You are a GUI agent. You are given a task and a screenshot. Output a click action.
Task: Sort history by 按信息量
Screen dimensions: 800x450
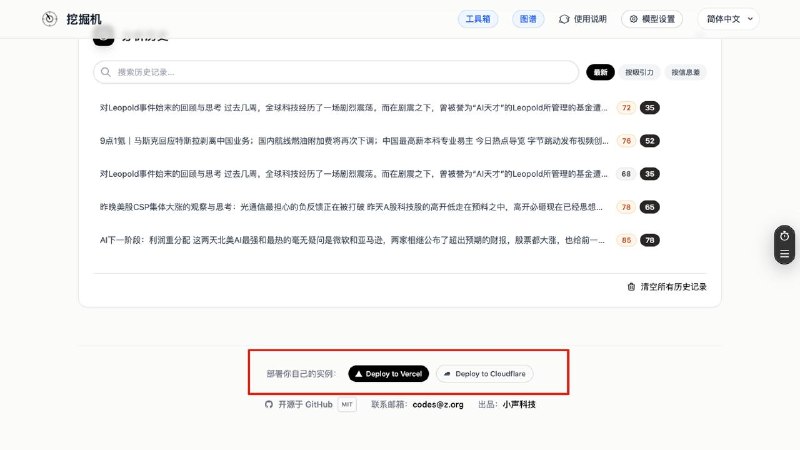(x=685, y=72)
